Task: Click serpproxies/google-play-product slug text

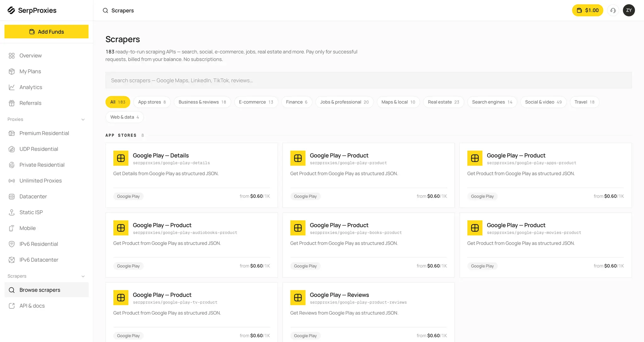Action: pos(348,163)
